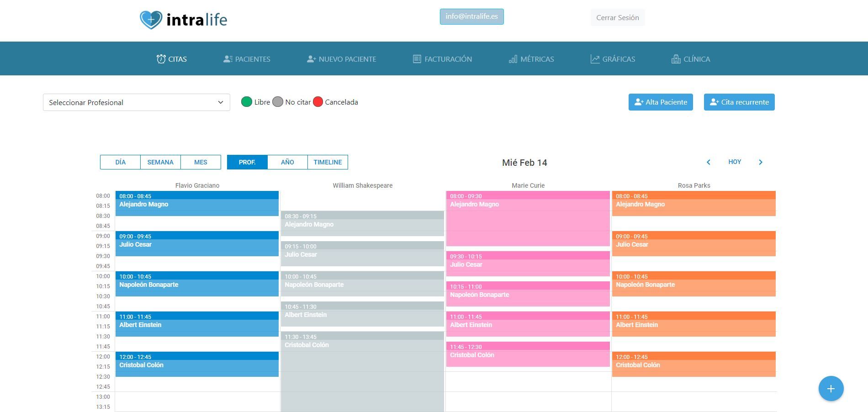Screen dimensions: 868x412
Task: Click the intralife heart logo
Action: coord(151,20)
